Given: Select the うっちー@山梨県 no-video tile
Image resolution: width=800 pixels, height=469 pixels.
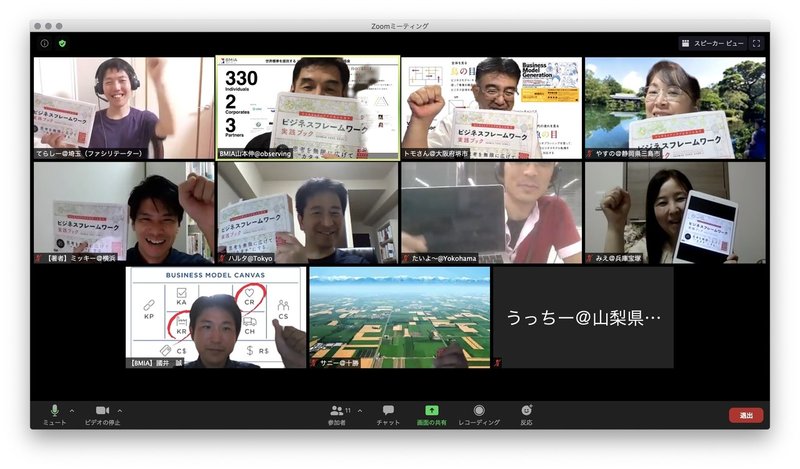Looking at the screenshot, I should (583, 317).
